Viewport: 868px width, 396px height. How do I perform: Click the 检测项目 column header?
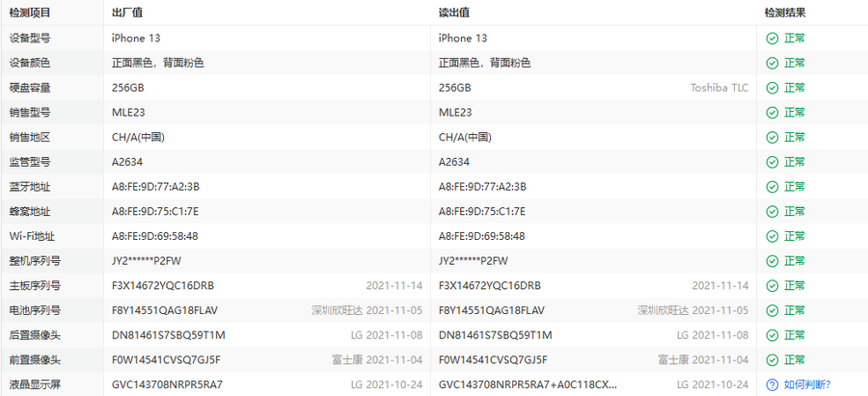pos(30,13)
